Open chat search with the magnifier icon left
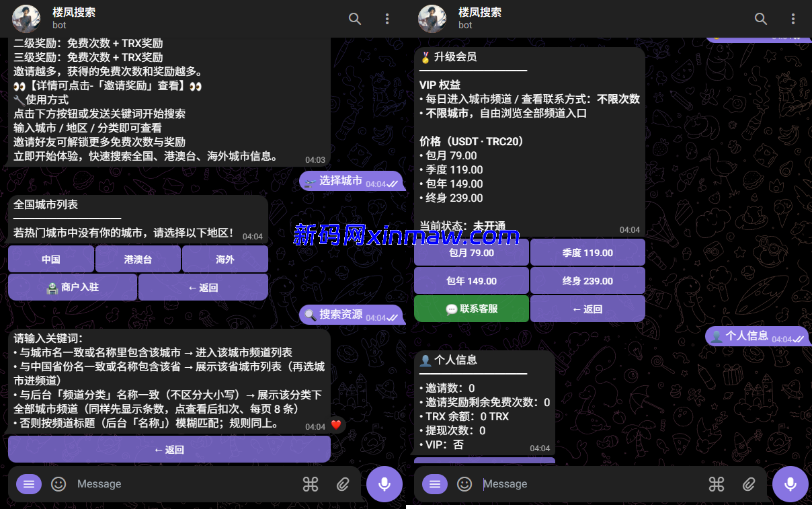812x509 pixels. (x=355, y=19)
